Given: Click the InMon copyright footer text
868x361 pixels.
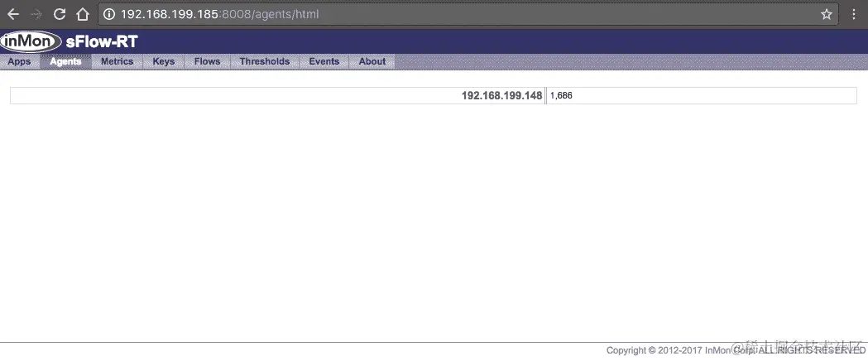Looking at the screenshot, I should point(736,350).
